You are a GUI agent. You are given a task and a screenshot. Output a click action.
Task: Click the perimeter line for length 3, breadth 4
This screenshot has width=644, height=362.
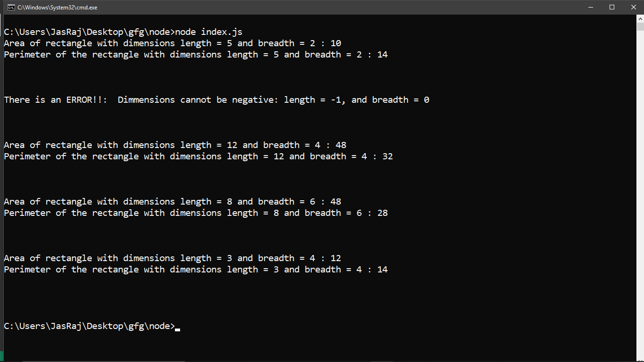[x=196, y=270]
